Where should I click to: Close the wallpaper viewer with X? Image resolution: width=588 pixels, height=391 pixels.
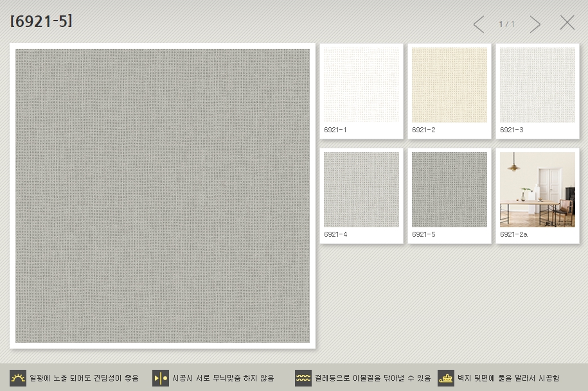pos(567,23)
